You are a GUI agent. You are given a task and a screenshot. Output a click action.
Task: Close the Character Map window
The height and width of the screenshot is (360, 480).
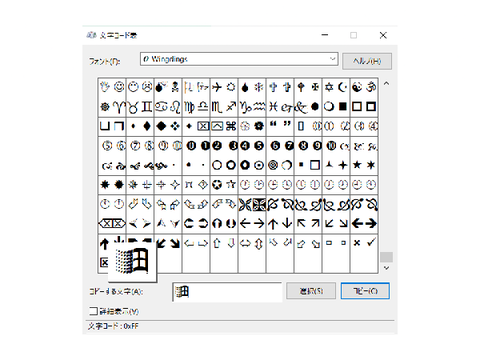point(383,35)
